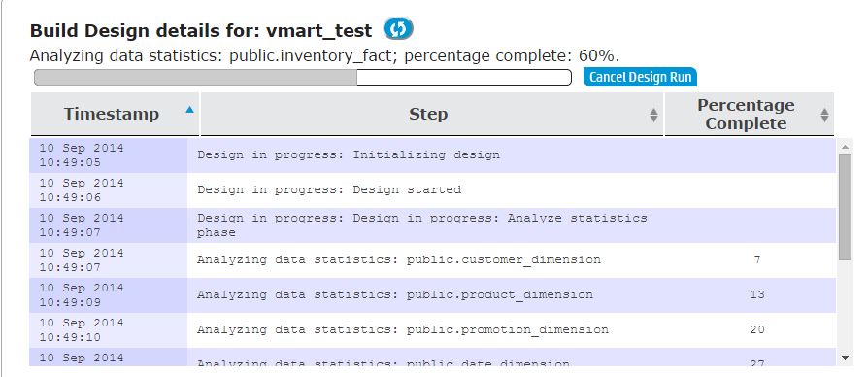Select the public.customer_dimension row

(x=432, y=260)
